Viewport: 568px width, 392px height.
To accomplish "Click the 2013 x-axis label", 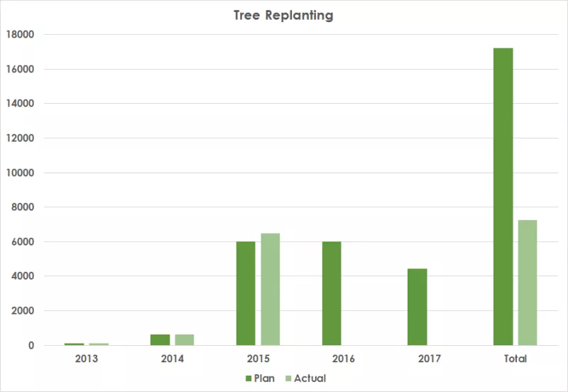I will point(86,359).
